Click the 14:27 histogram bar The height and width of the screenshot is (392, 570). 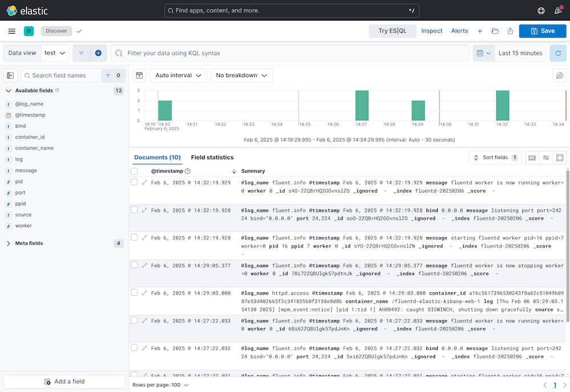point(362,105)
